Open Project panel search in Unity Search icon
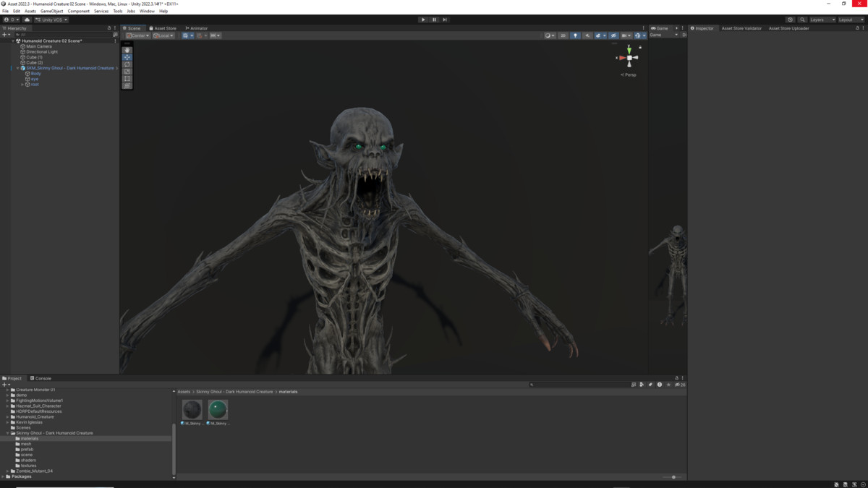 coord(634,385)
